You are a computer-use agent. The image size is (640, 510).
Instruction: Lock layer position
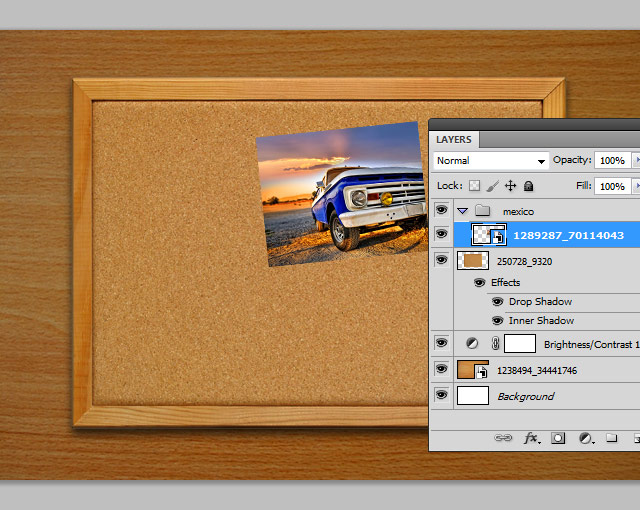pyautogui.click(x=510, y=186)
